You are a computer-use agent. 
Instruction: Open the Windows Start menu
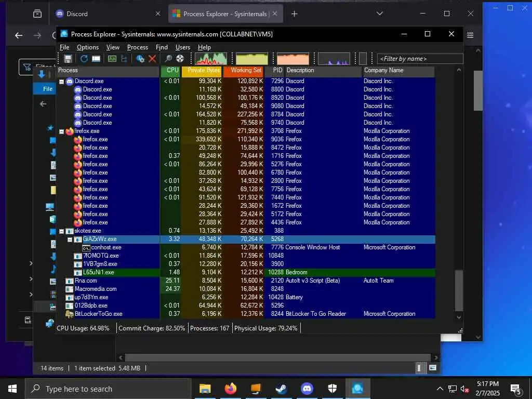pos(12,389)
